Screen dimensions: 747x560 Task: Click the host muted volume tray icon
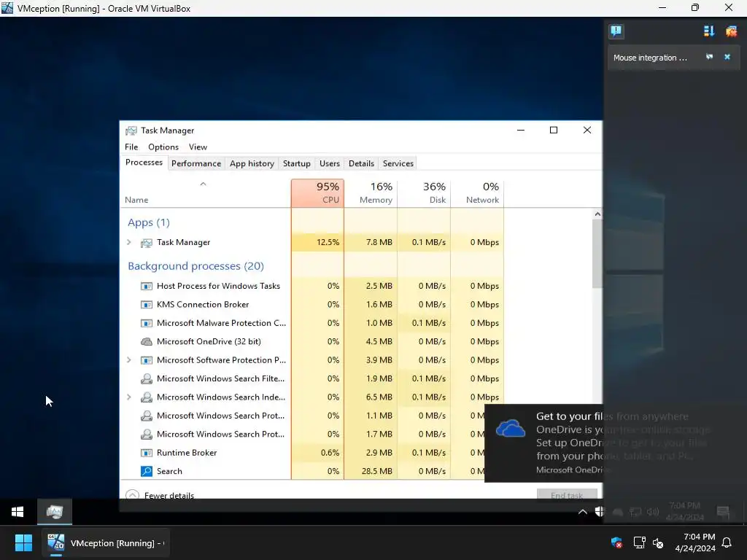pyautogui.click(x=658, y=542)
